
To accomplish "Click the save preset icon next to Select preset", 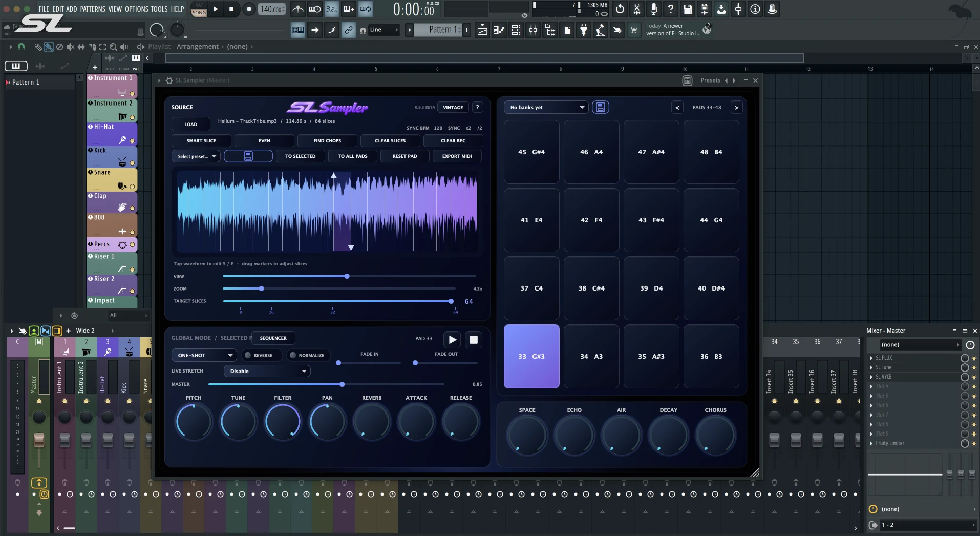I will pyautogui.click(x=248, y=156).
